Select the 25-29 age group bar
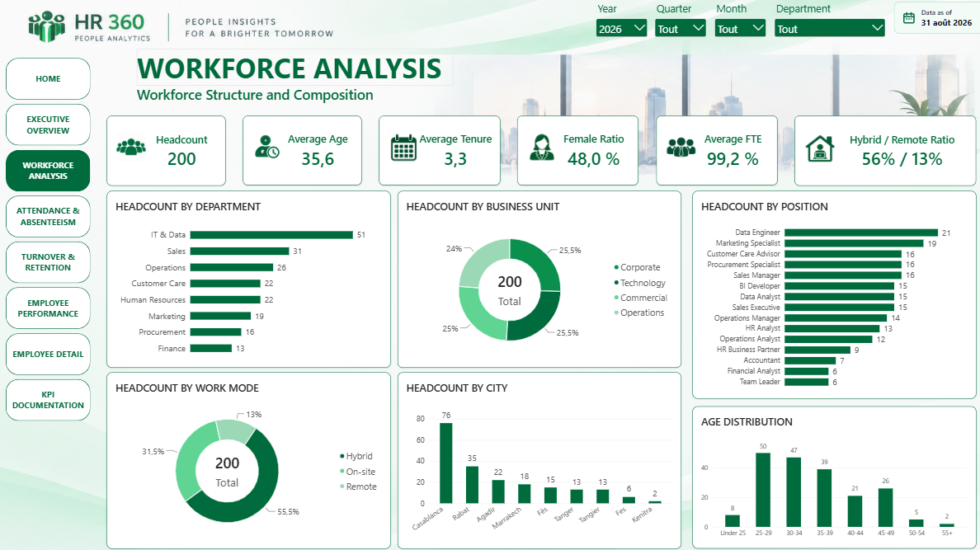The height and width of the screenshot is (550, 980). coord(763,490)
